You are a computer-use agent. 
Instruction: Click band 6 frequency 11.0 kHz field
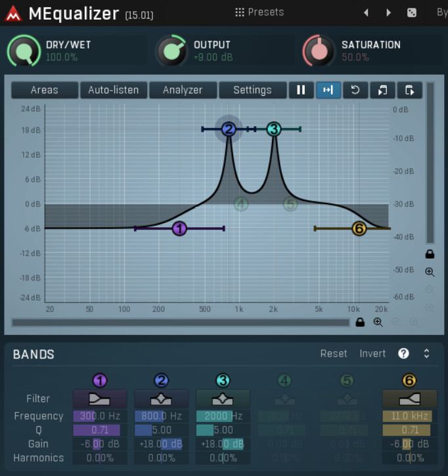coord(409,416)
